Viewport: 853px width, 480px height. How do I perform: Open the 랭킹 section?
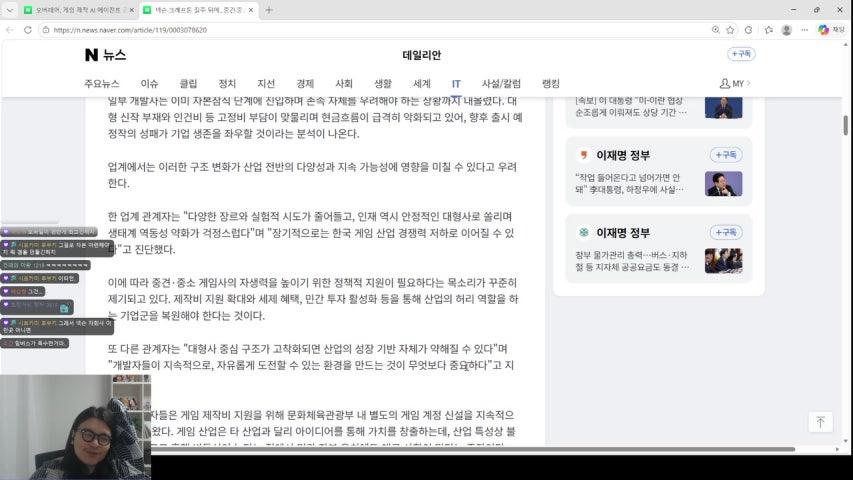click(551, 83)
